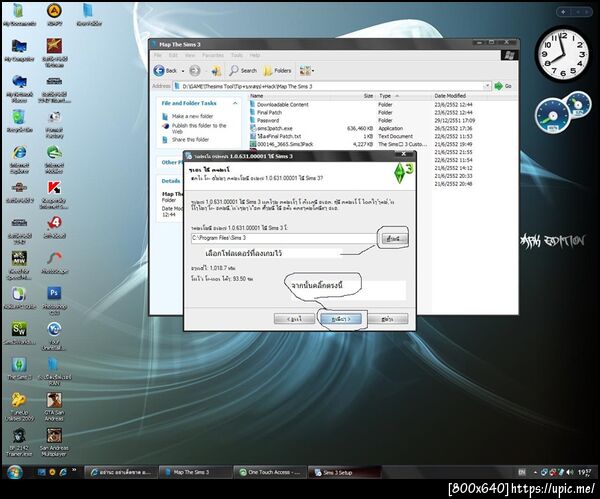The image size is (600, 499).
Task: Switch to Map The Sims 3 taskbar button
Action: [195, 472]
